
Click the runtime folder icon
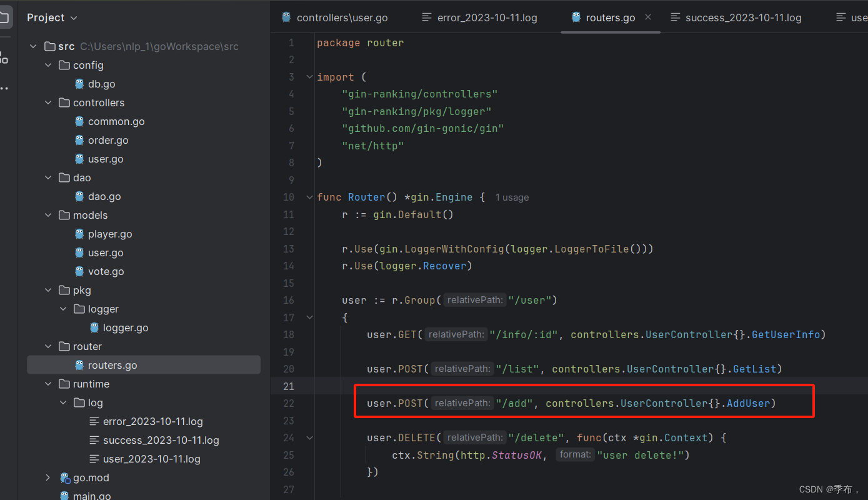(64, 384)
